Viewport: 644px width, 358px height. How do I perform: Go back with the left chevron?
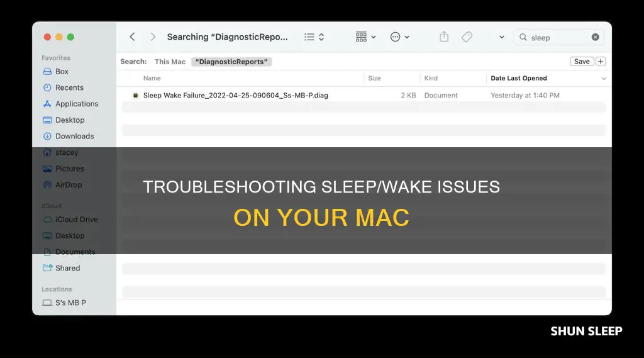pos(132,37)
